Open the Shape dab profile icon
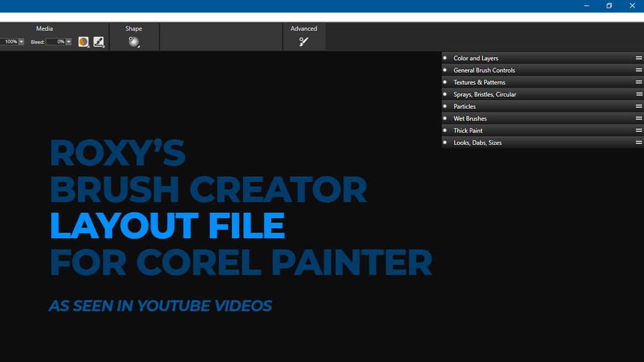Screen dimensions: 644x362 pyautogui.click(x=134, y=42)
